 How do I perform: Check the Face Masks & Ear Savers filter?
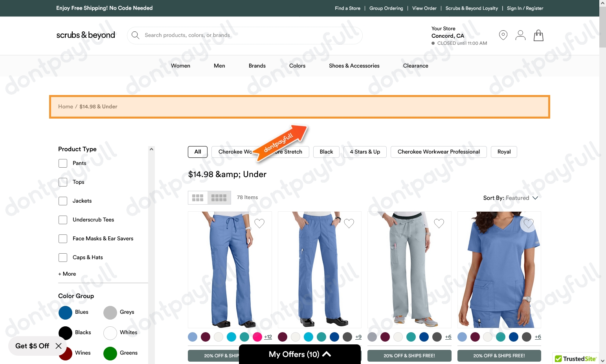pos(62,238)
